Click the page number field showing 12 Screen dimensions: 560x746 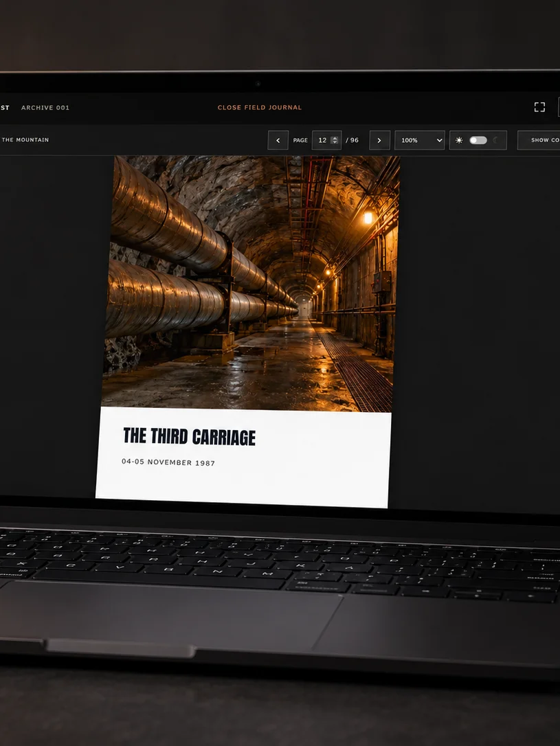[326, 140]
